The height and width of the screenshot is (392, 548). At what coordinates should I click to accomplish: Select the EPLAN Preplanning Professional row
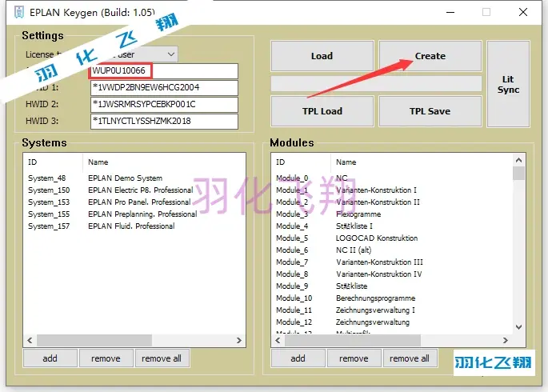pyautogui.click(x=134, y=214)
